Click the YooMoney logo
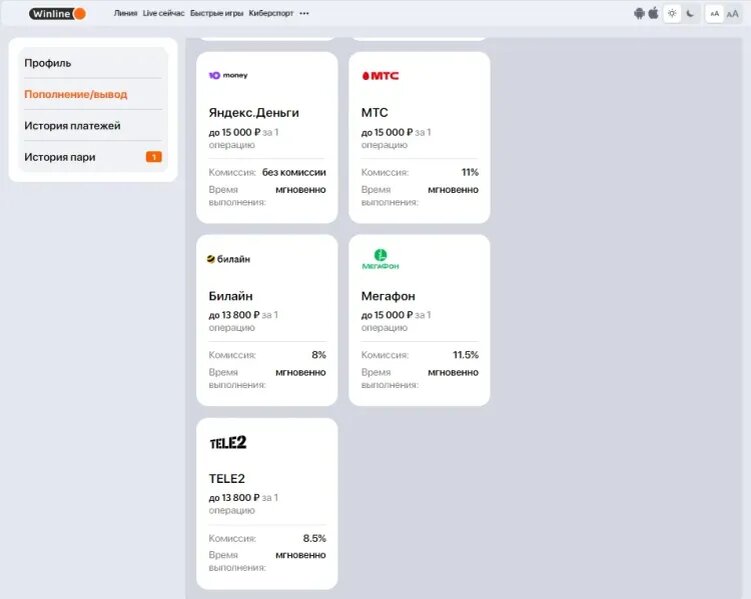Image resolution: width=751 pixels, height=599 pixels. [x=228, y=75]
